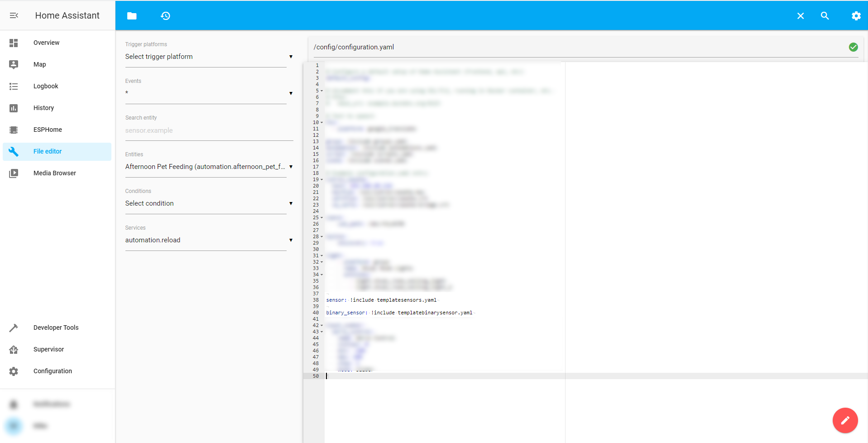Place cursor on binary_sensor include line 40

pyautogui.click(x=399, y=313)
